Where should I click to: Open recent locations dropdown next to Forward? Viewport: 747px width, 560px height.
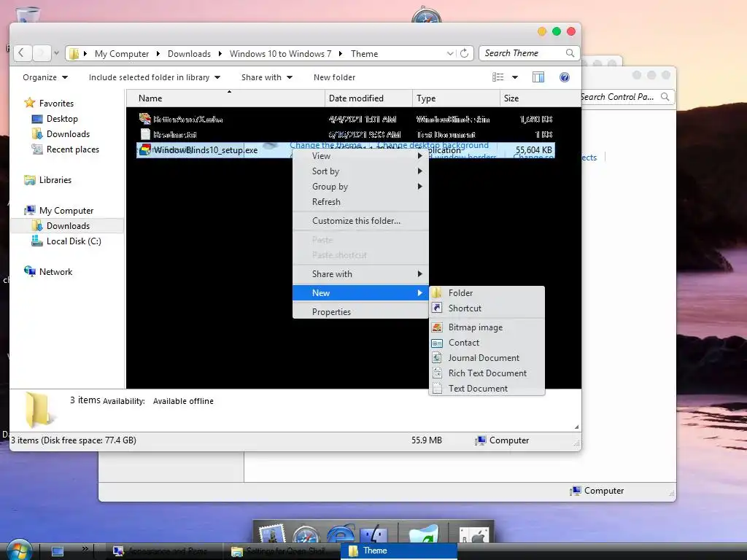tap(56, 52)
